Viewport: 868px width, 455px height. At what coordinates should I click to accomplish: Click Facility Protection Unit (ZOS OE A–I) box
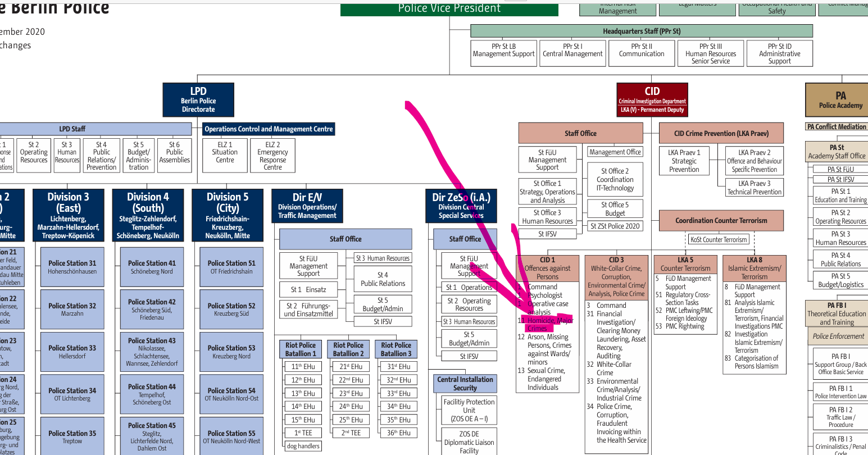tap(469, 410)
